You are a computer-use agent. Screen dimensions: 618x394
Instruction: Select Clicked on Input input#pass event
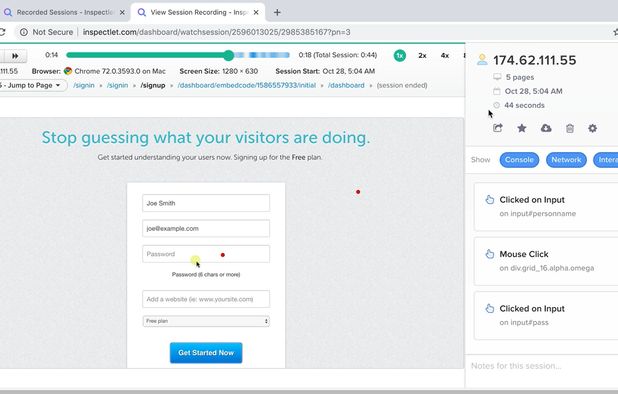pos(546,315)
